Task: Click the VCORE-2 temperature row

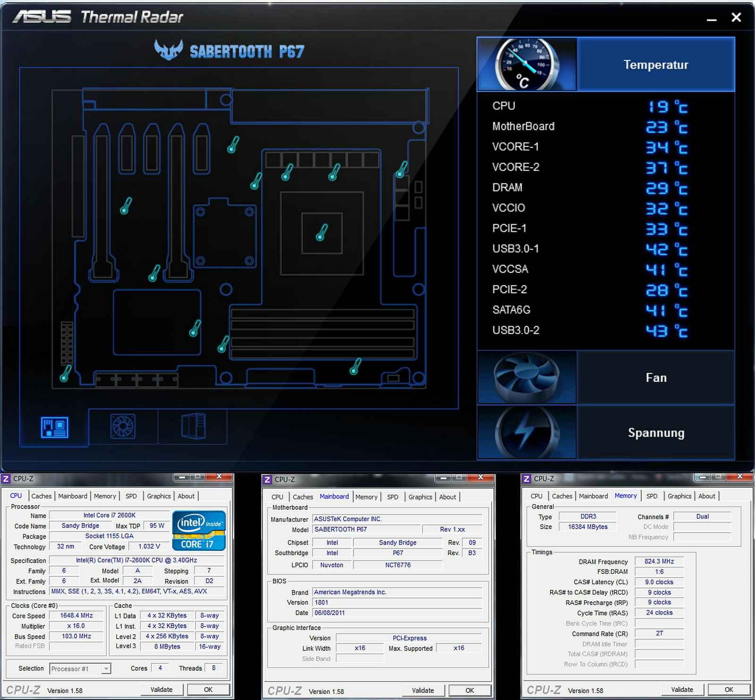Action: (590, 167)
